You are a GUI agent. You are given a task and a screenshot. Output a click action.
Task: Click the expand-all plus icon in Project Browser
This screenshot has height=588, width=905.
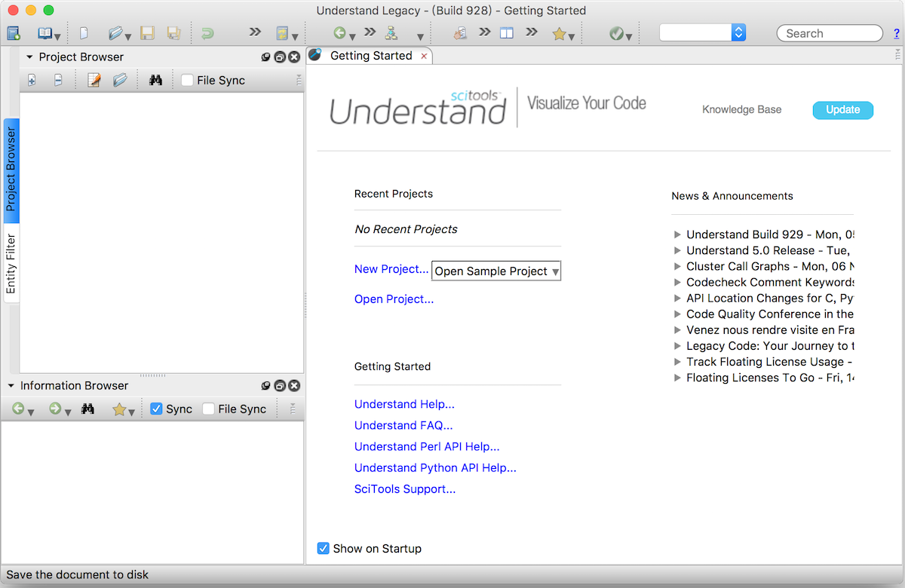32,81
